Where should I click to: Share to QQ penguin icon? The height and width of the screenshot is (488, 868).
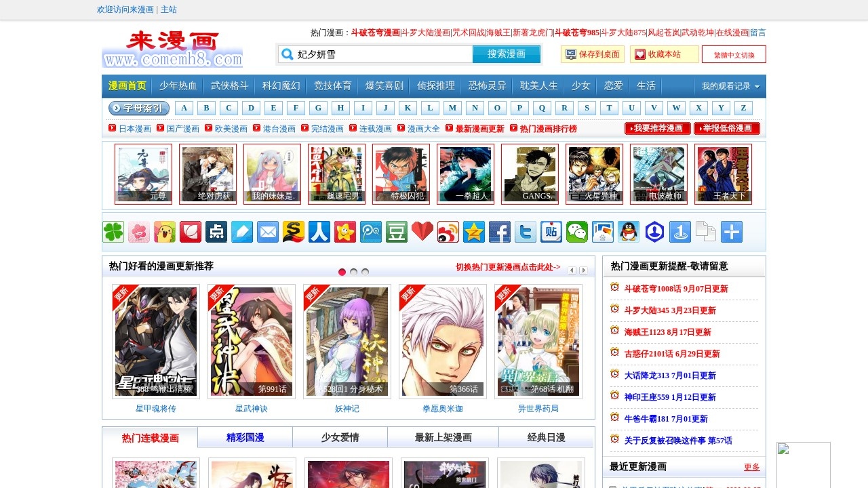(x=629, y=232)
